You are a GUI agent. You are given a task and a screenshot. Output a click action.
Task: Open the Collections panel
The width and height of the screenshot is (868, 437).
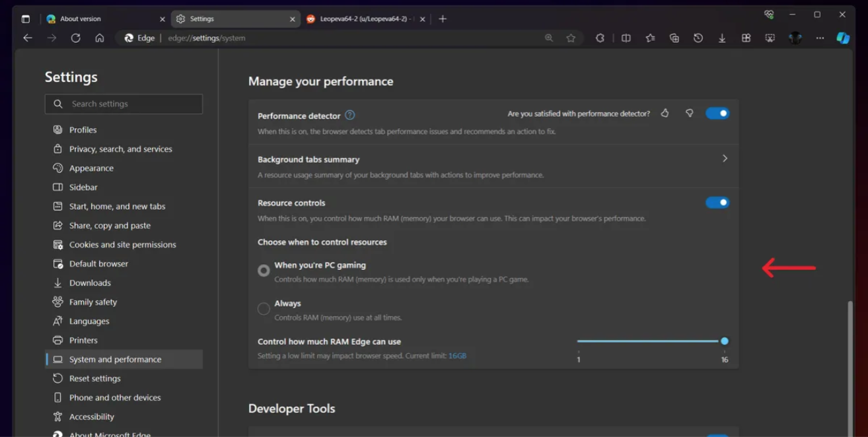674,38
